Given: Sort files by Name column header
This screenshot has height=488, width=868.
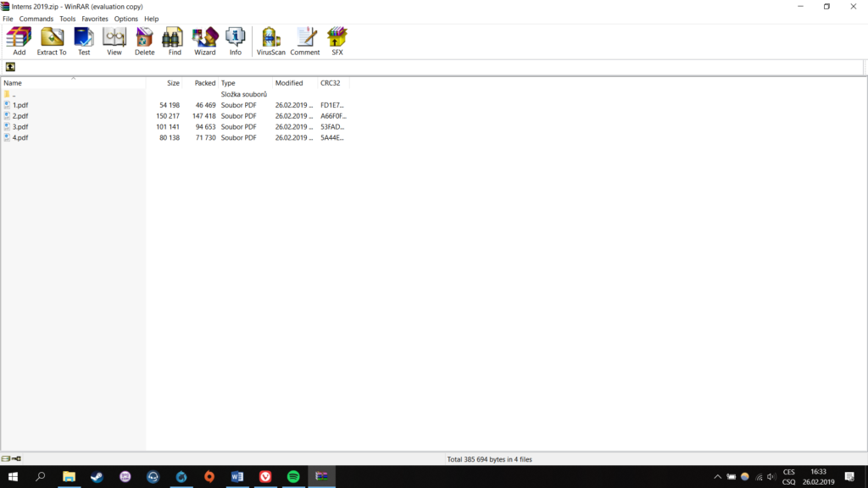Looking at the screenshot, I should tap(73, 83).
